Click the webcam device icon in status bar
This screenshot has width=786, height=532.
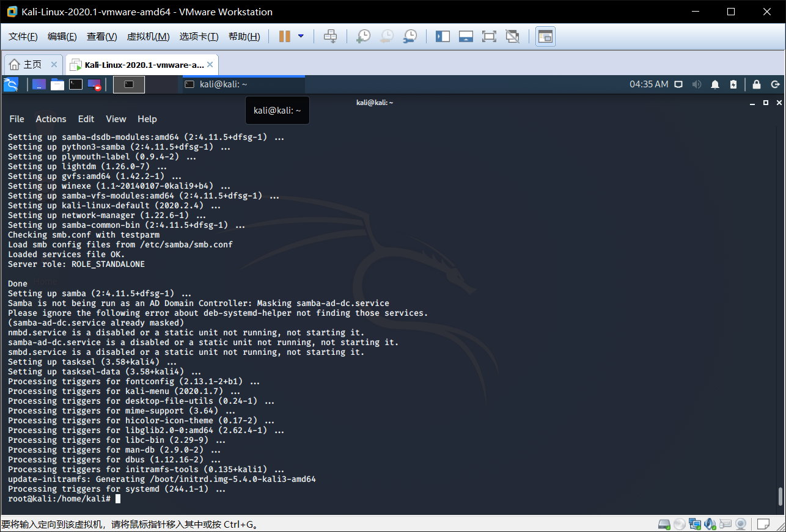[x=740, y=524]
